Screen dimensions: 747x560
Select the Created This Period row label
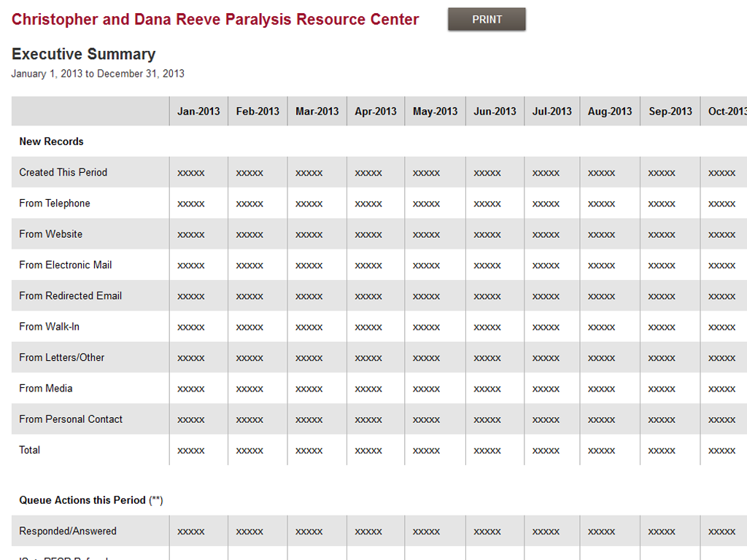coord(63,173)
